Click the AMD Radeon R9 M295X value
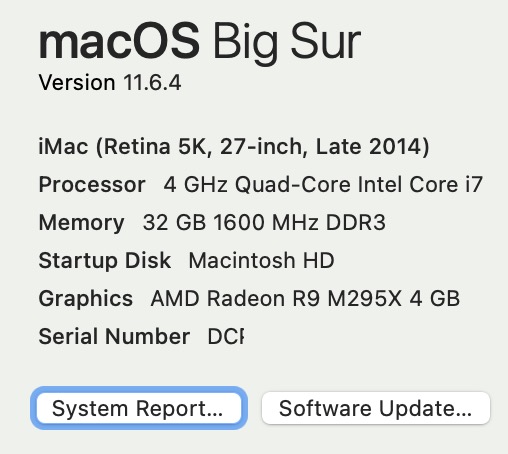Viewport: 508px width, 454px height. click(276, 298)
